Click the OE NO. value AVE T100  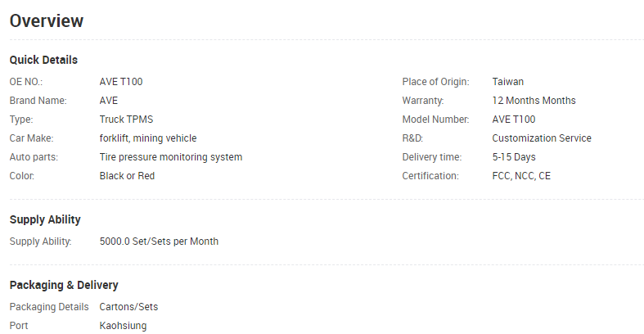(x=121, y=82)
